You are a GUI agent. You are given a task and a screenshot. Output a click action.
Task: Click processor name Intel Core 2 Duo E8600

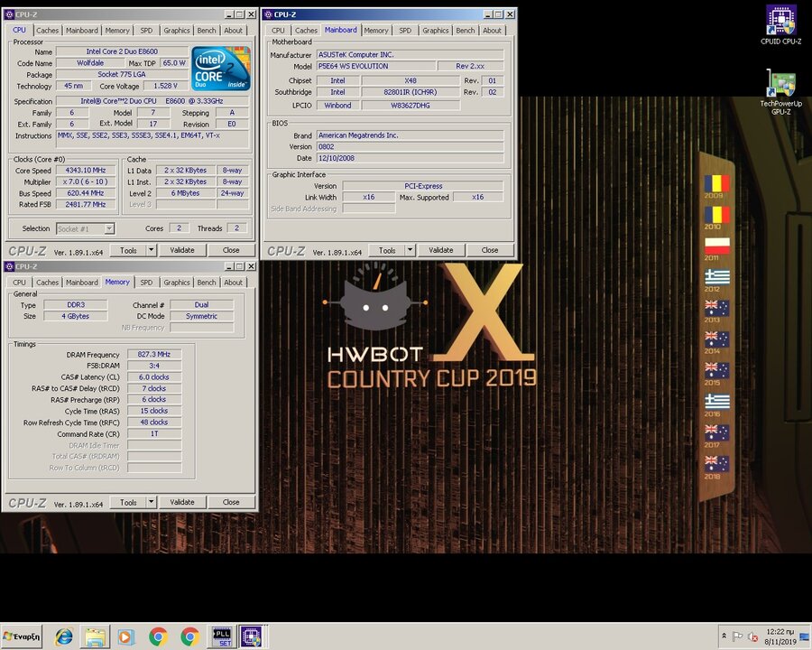click(x=122, y=51)
